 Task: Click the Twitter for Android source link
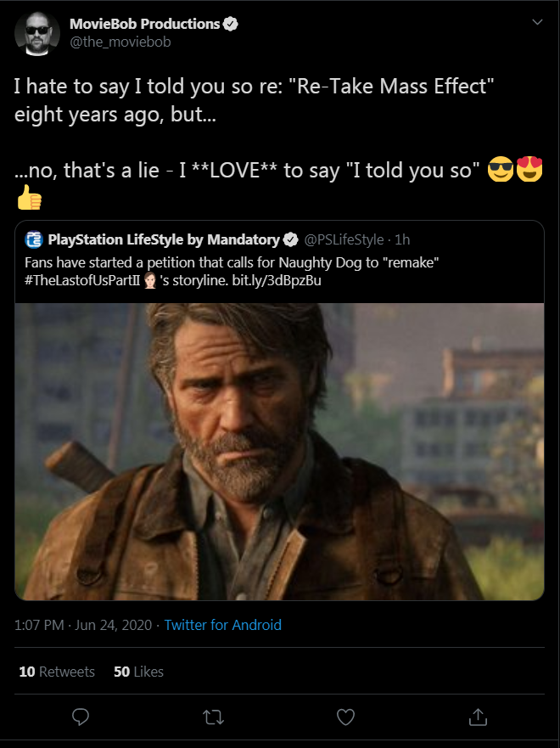coord(222,625)
